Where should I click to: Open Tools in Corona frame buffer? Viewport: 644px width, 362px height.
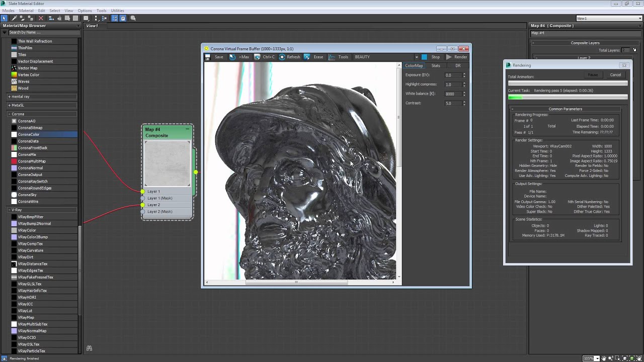pyautogui.click(x=339, y=57)
